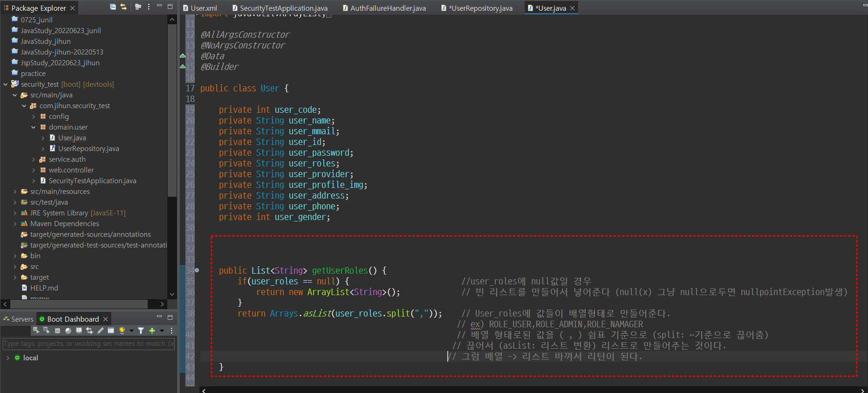Collapse the security_test project
The width and height of the screenshot is (868, 393).
[x=6, y=84]
